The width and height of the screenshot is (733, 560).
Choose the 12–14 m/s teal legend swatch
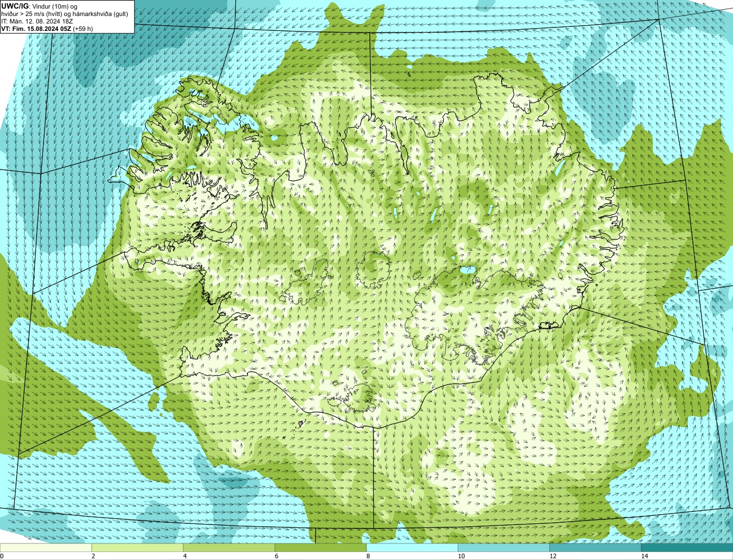pos(596,547)
